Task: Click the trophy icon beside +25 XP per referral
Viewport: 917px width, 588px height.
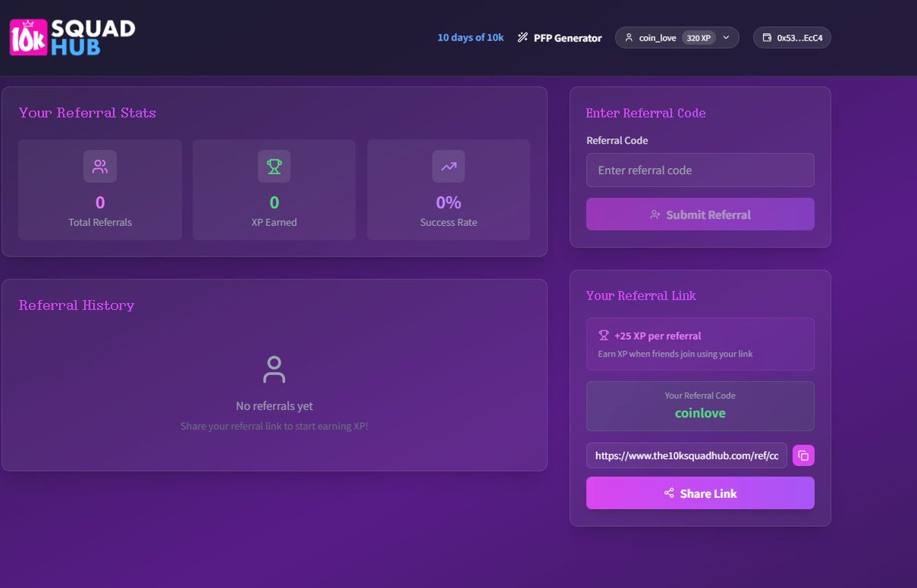Action: pos(604,335)
